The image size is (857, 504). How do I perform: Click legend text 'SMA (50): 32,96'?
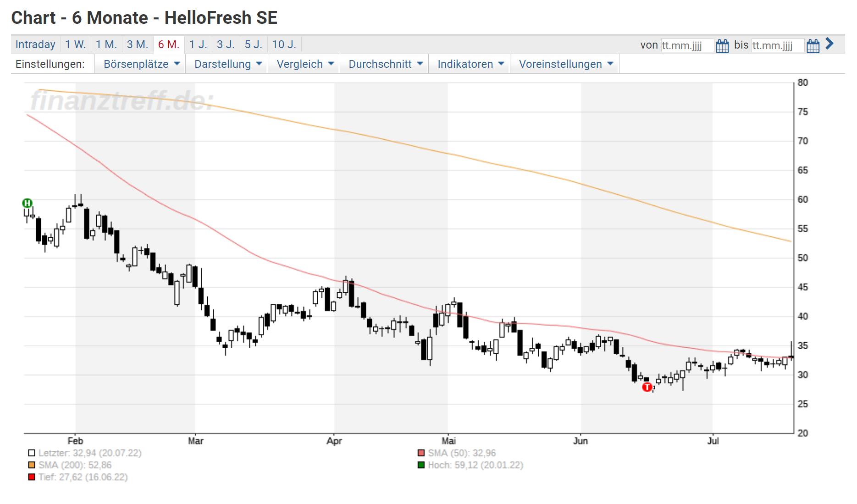pos(462,453)
